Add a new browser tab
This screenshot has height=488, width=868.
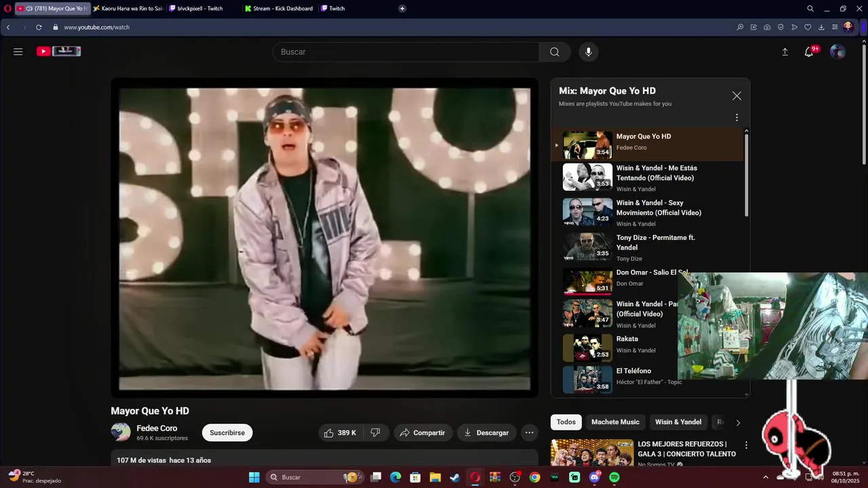402,9
